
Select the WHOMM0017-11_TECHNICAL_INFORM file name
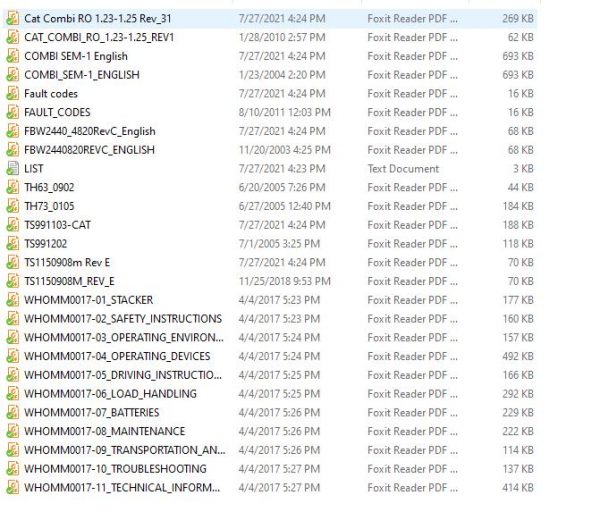[122, 487]
